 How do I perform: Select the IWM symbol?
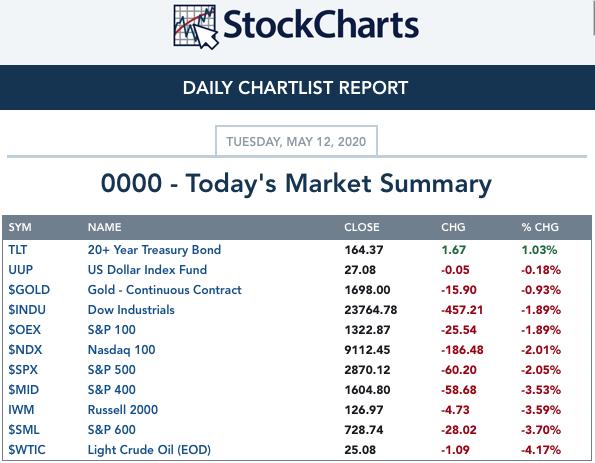(x=21, y=410)
